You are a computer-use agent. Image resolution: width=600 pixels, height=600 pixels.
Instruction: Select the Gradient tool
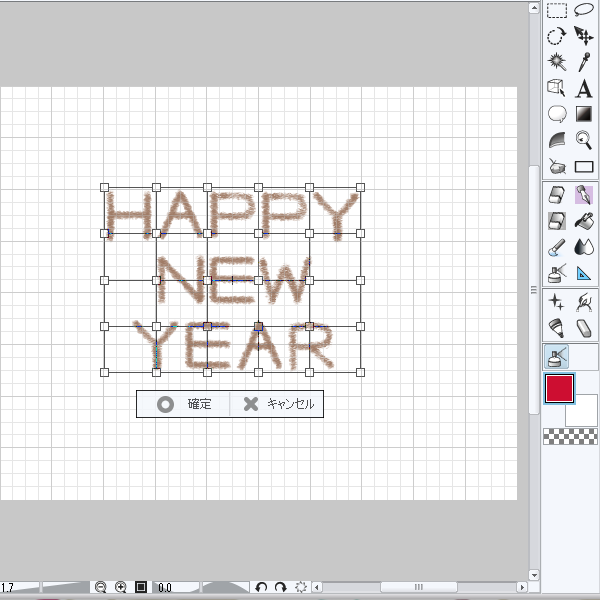tap(584, 114)
